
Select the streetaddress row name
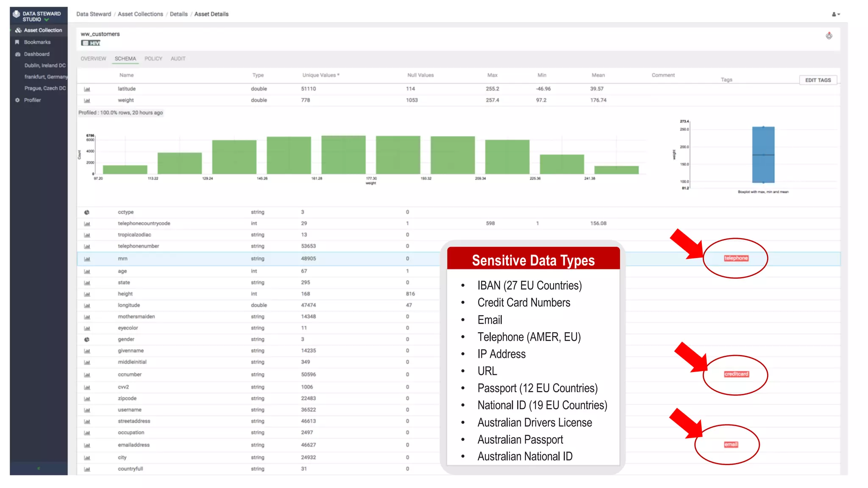(x=134, y=421)
